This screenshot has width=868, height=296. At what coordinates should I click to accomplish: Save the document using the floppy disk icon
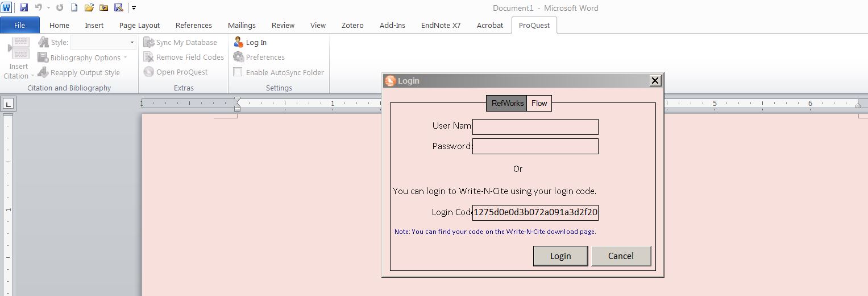coord(24,7)
